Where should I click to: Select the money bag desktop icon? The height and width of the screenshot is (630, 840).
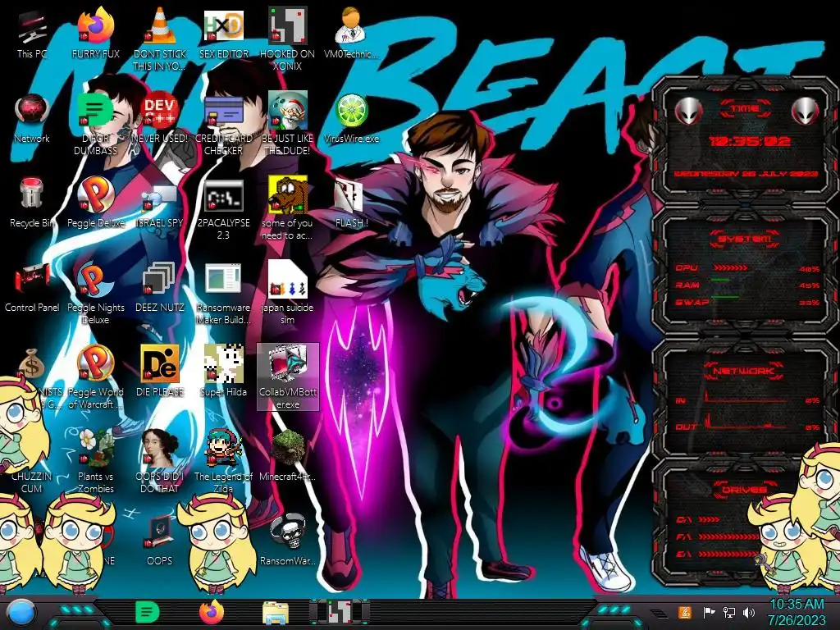[31, 363]
